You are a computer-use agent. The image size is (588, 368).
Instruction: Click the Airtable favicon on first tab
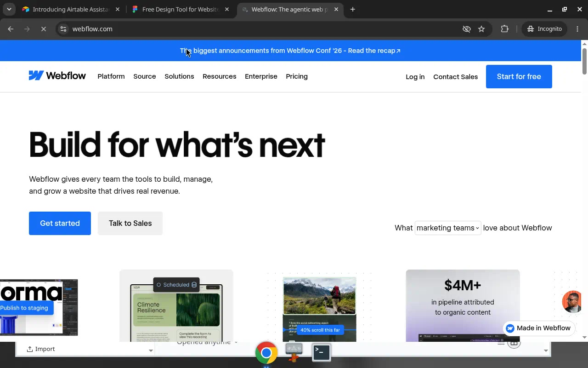pos(26,9)
